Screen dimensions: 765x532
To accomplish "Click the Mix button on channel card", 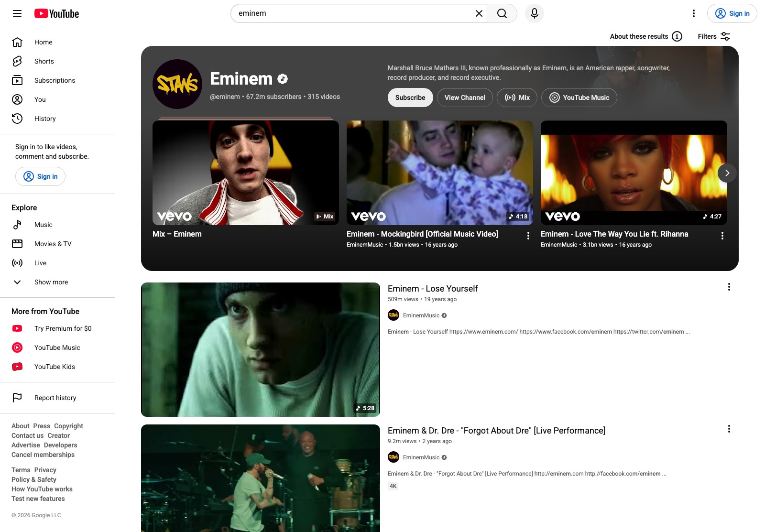I will [x=517, y=98].
